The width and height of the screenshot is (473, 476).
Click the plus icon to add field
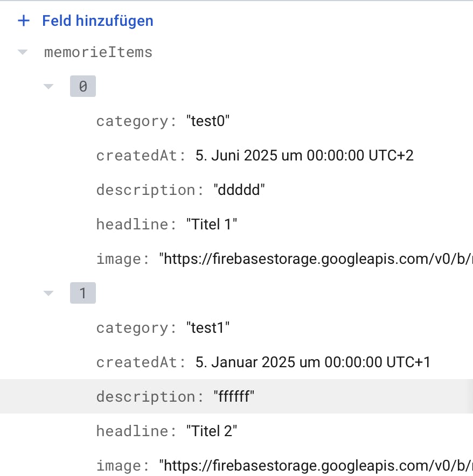coord(23,21)
